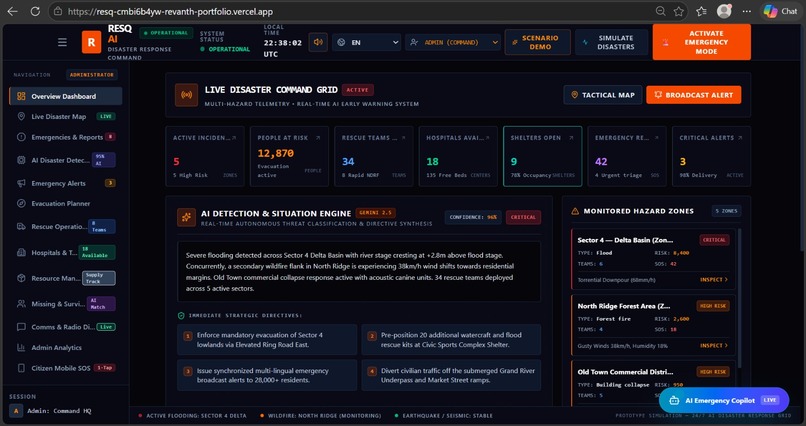Viewport: 806px width, 426px height.
Task: Launch the Scenario Demo
Action: click(538, 42)
